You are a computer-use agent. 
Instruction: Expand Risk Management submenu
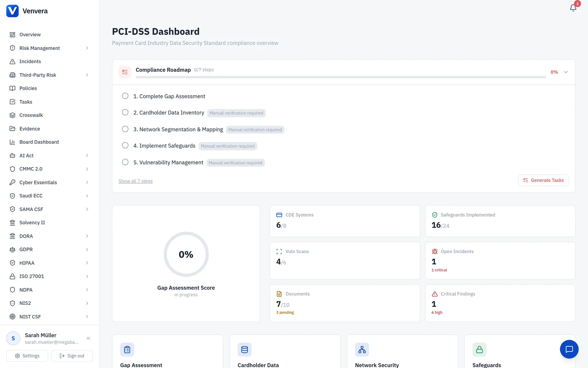point(87,48)
